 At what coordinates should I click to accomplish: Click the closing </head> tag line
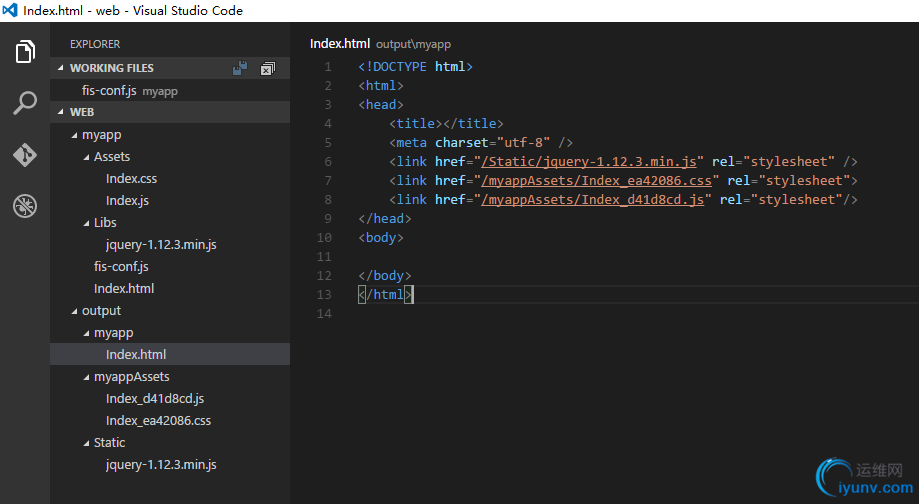384,219
